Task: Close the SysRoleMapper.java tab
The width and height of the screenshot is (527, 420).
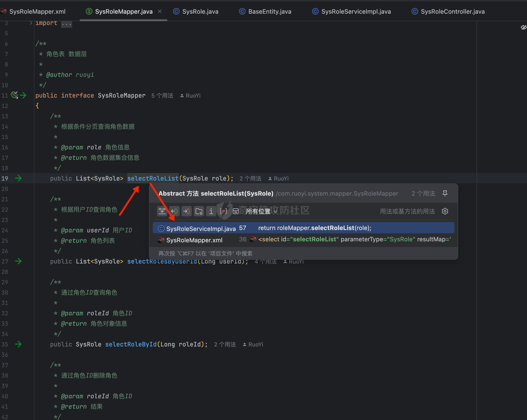Action: (x=160, y=12)
